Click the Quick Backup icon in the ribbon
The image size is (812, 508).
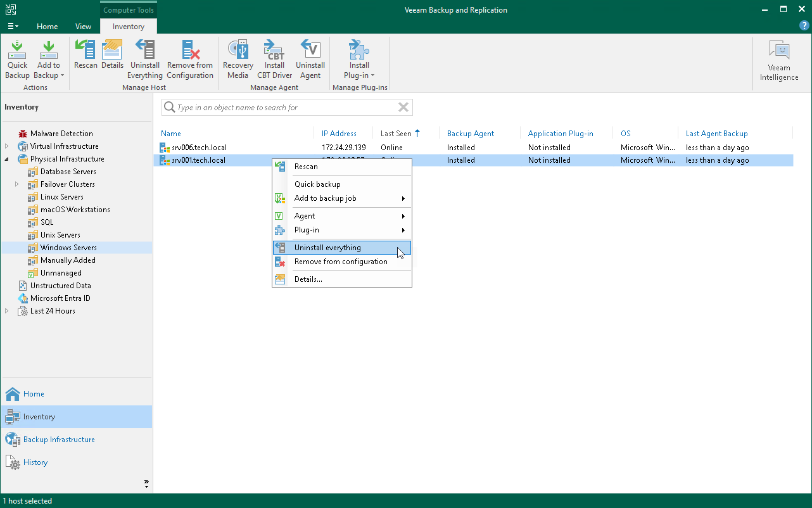pos(17,57)
